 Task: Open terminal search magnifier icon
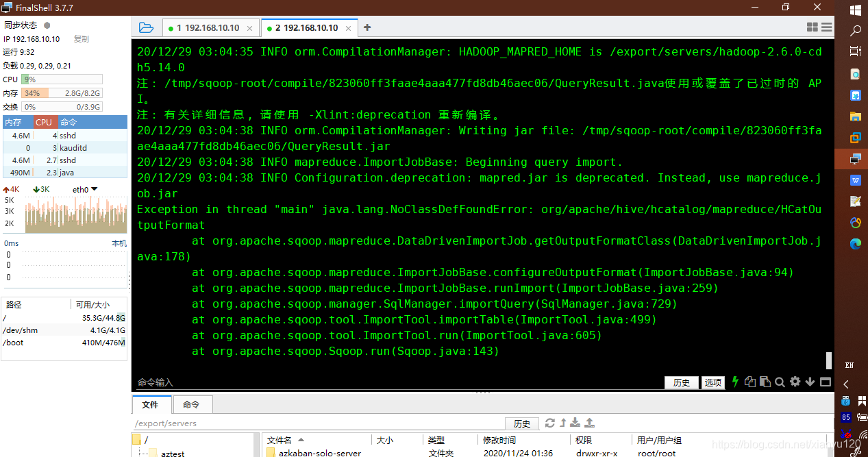(780, 382)
